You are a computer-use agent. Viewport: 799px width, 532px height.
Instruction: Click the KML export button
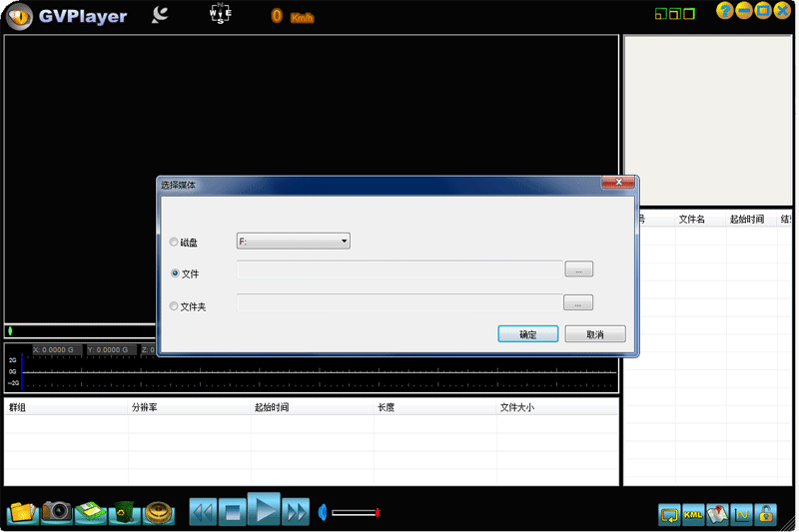pos(693,514)
